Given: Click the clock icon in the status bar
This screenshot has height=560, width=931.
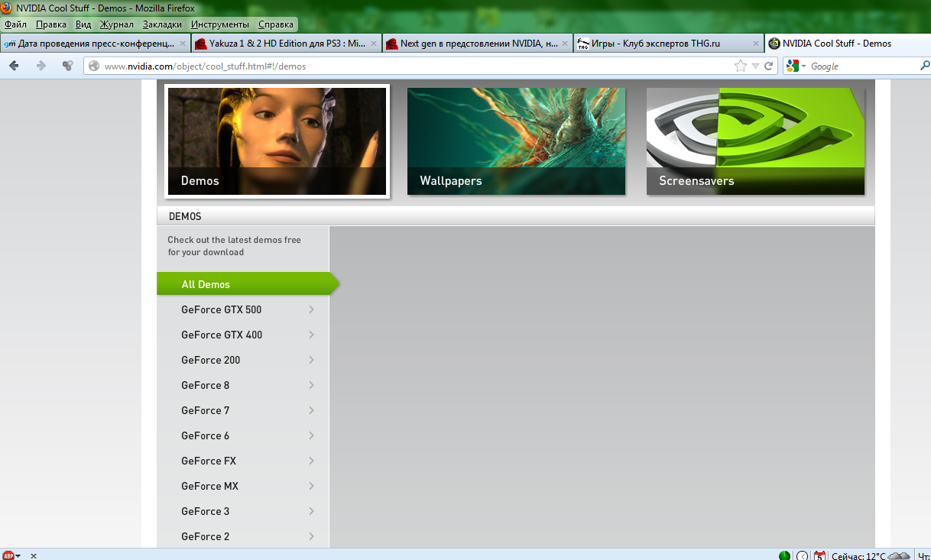Looking at the screenshot, I should [x=803, y=555].
